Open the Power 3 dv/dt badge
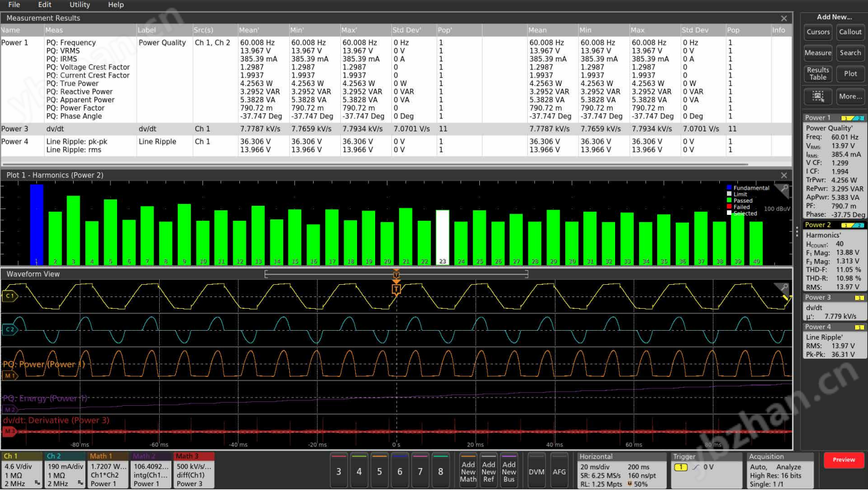The image size is (868, 490). tap(834, 307)
